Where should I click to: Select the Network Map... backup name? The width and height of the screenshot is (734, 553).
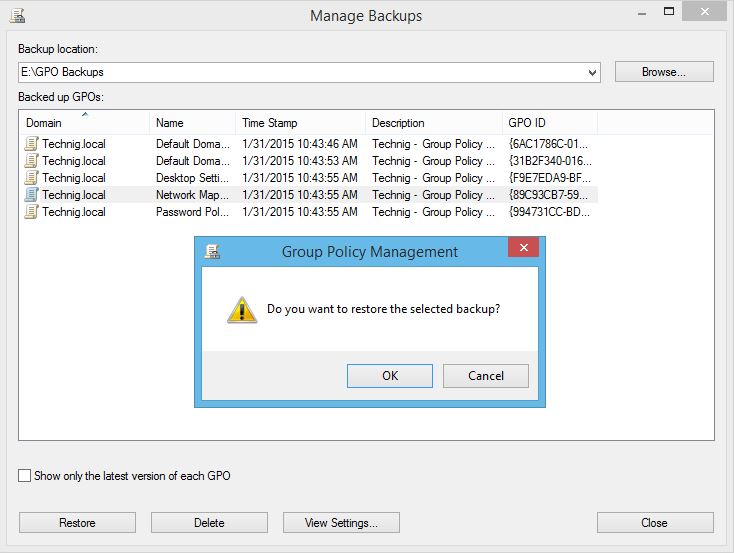click(192, 195)
